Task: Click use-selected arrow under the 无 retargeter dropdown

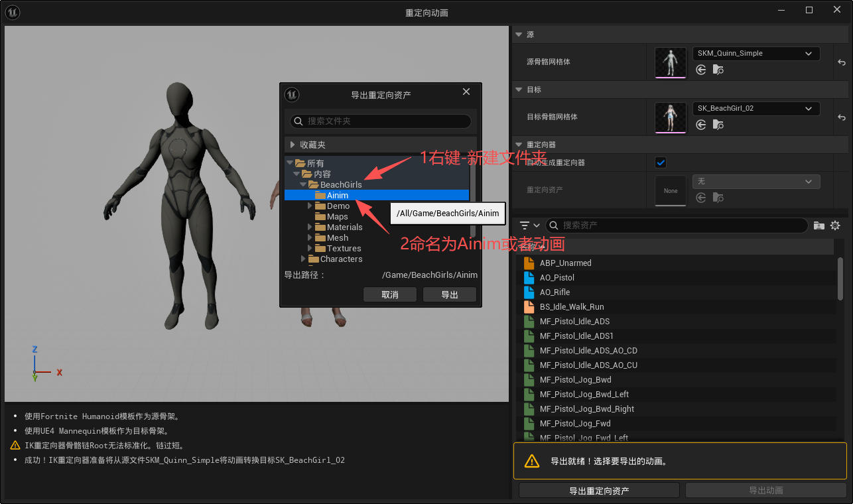Action: [701, 198]
